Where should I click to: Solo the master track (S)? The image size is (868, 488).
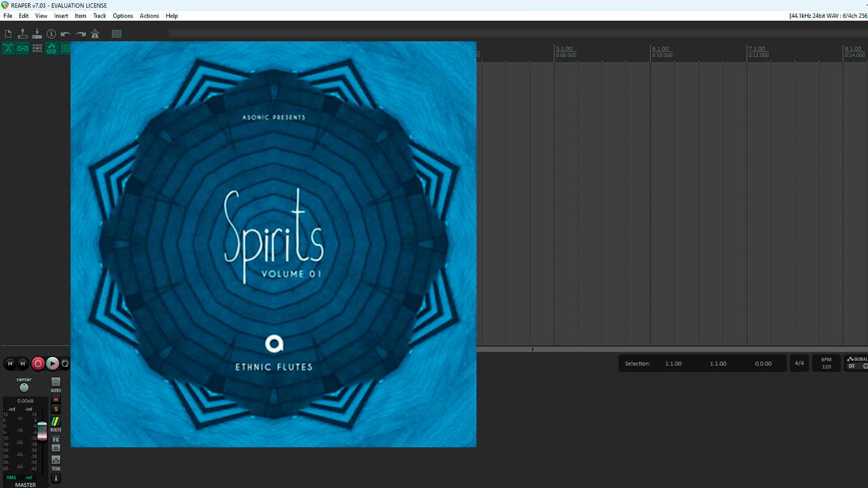(56, 409)
